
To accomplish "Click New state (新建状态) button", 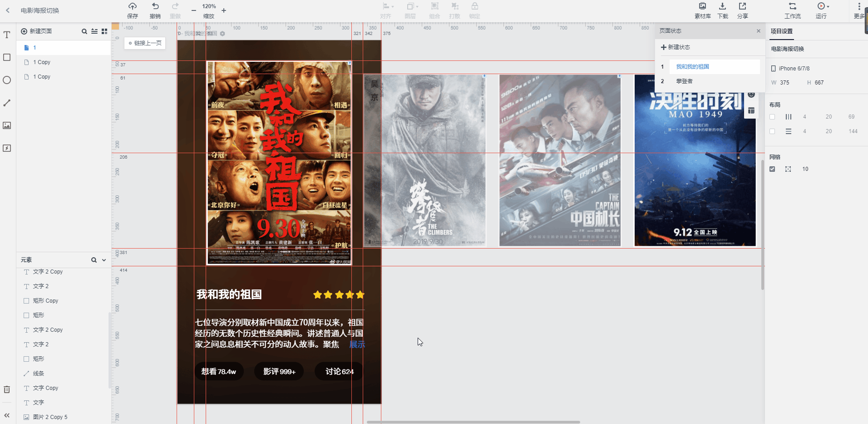I will 676,47.
